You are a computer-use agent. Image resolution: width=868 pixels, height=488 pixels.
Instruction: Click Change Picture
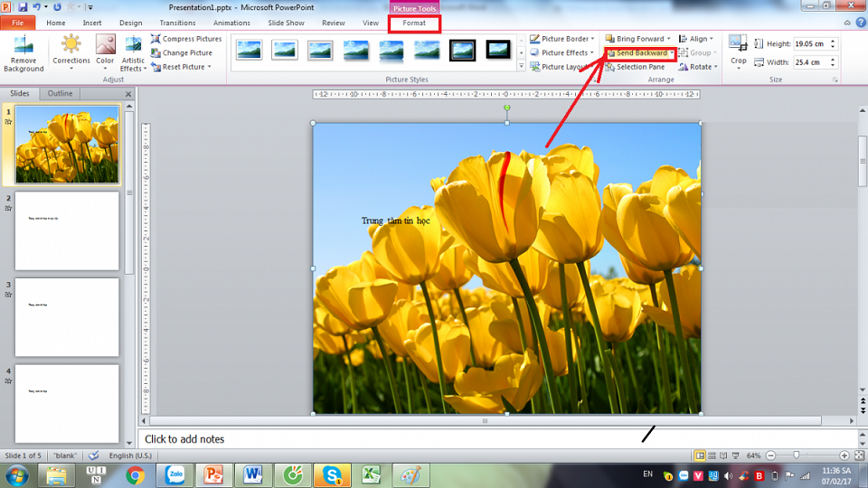click(182, 52)
